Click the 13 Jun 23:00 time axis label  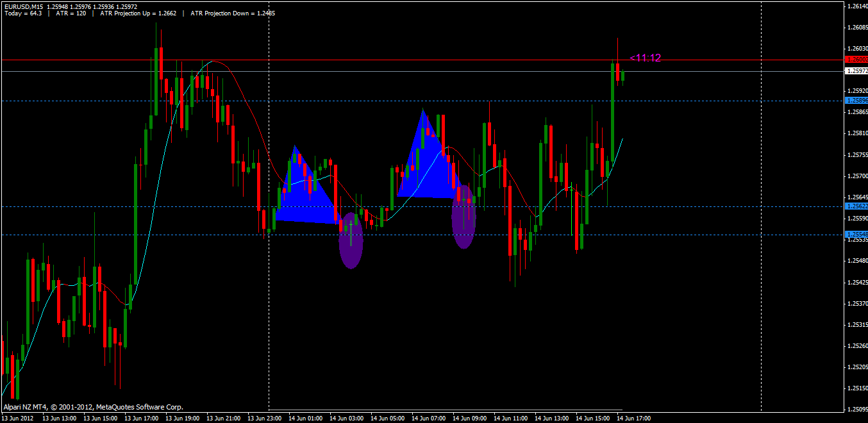264,418
